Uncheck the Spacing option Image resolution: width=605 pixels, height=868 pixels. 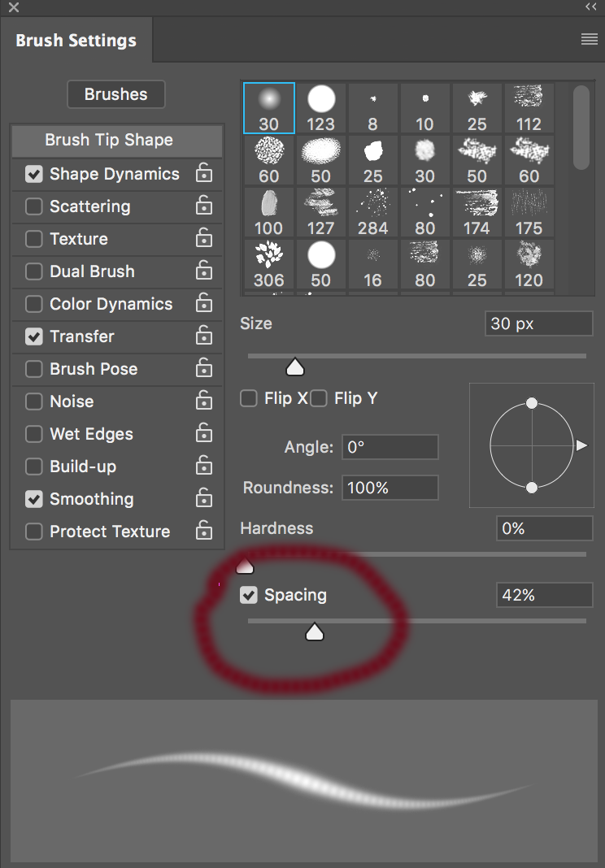point(249,595)
